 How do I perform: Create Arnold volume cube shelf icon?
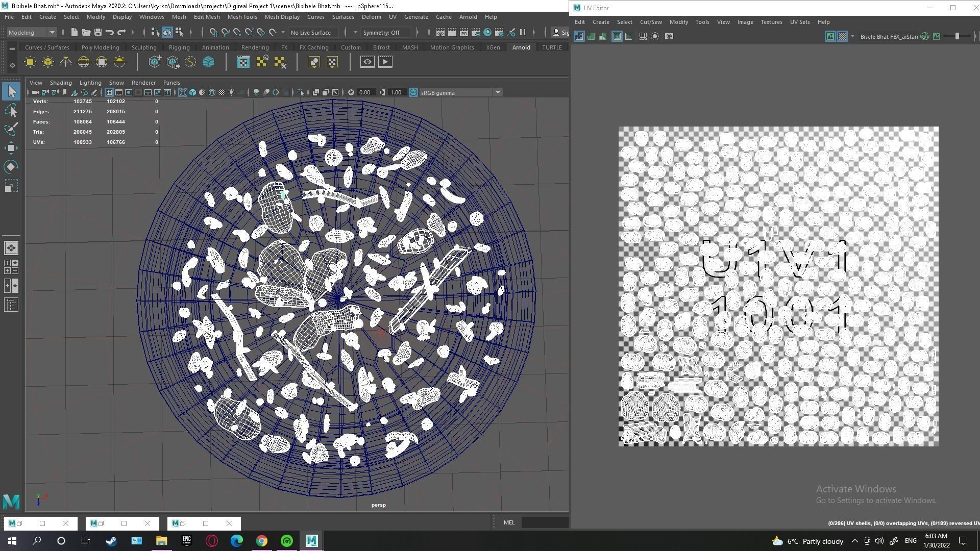click(208, 62)
